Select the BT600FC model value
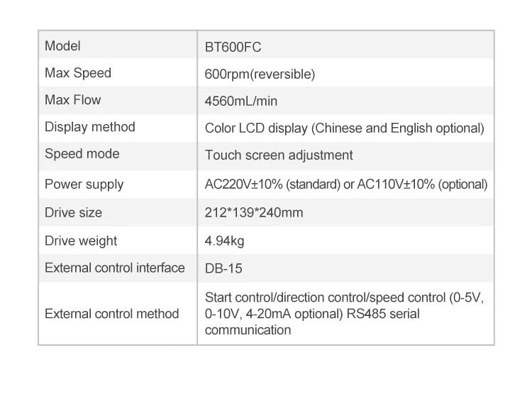The height and width of the screenshot is (399, 532). (x=233, y=47)
